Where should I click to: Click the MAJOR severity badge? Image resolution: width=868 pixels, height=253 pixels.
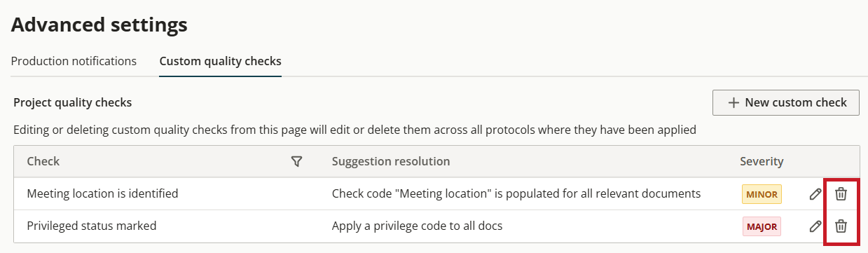(x=761, y=226)
